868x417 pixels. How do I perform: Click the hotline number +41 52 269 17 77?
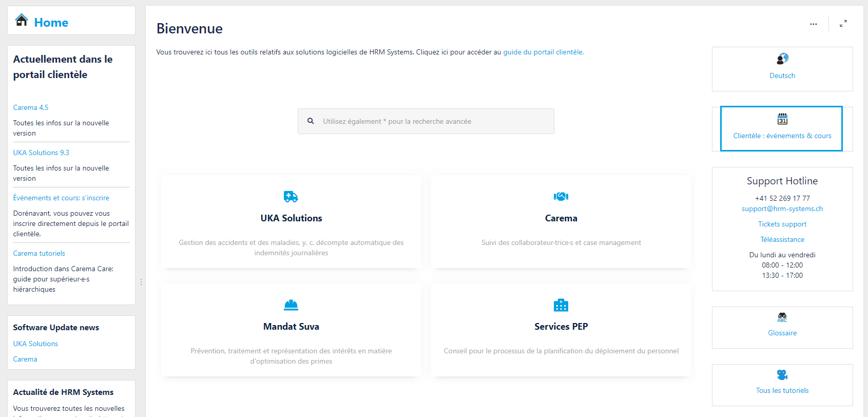click(782, 198)
